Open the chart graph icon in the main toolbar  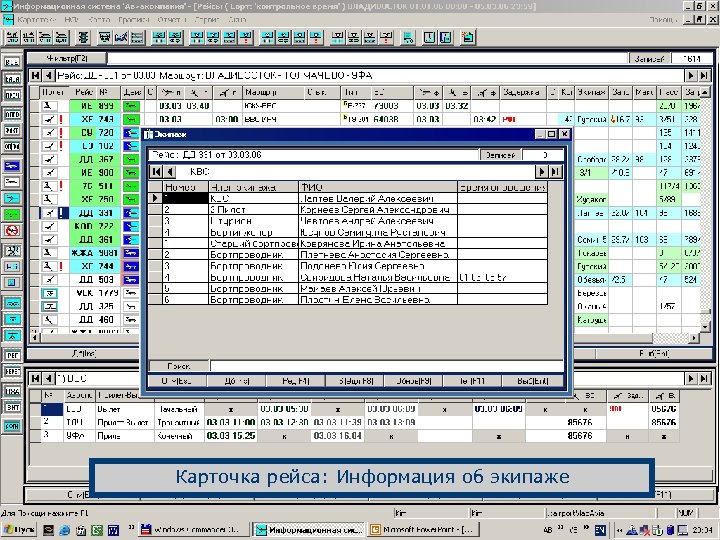(x=121, y=37)
